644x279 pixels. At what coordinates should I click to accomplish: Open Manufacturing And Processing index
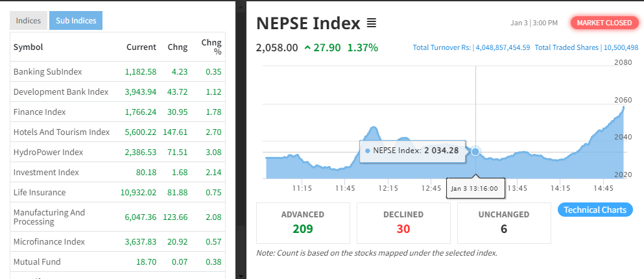(49, 217)
